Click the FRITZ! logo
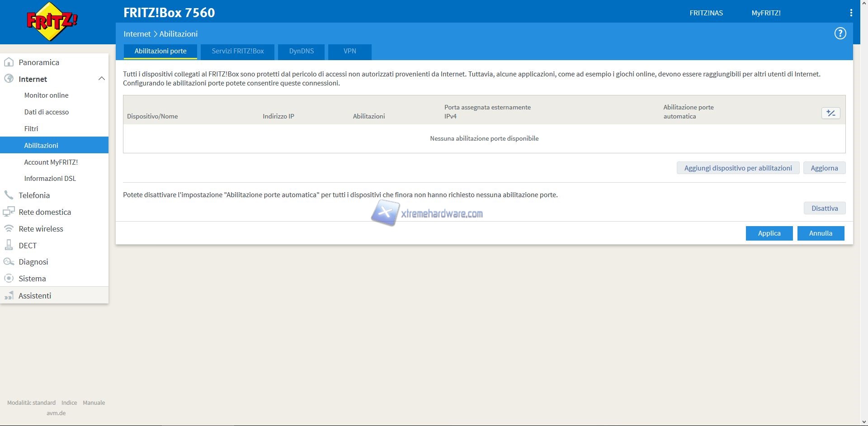Viewport: 868px width, 426px height. pos(52,22)
